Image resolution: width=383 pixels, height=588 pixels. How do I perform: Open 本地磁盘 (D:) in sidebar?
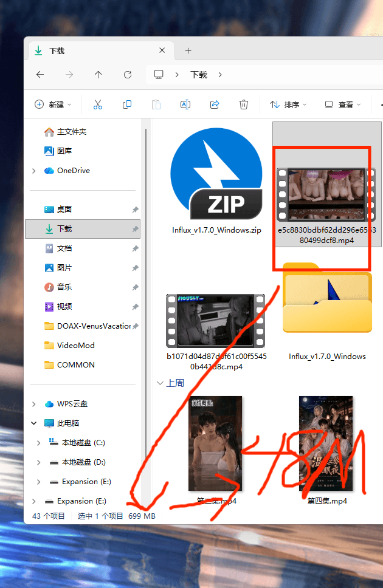click(x=83, y=462)
